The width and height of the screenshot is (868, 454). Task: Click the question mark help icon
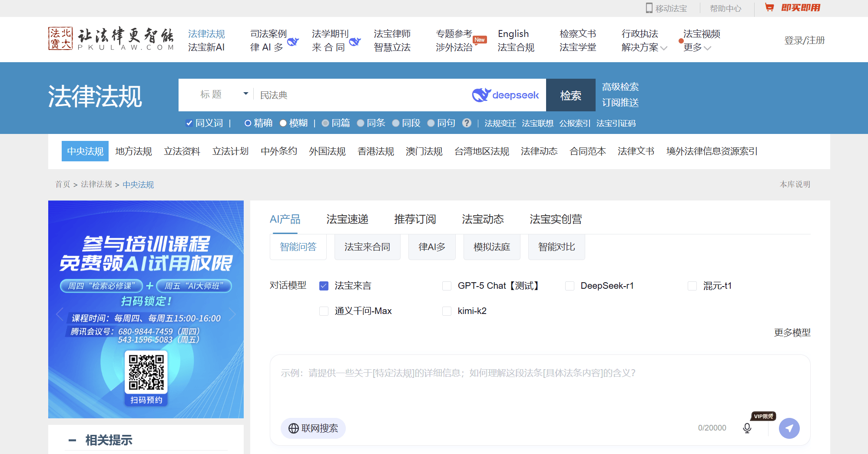(x=467, y=123)
